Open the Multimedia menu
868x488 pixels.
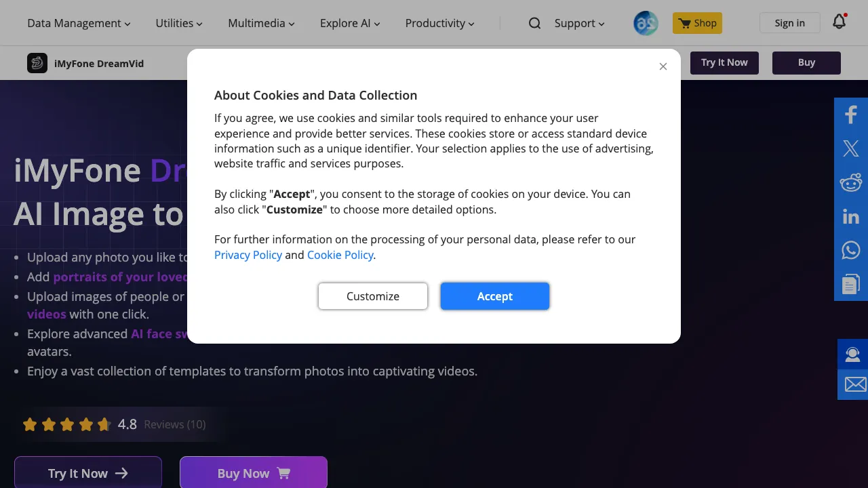tap(261, 23)
